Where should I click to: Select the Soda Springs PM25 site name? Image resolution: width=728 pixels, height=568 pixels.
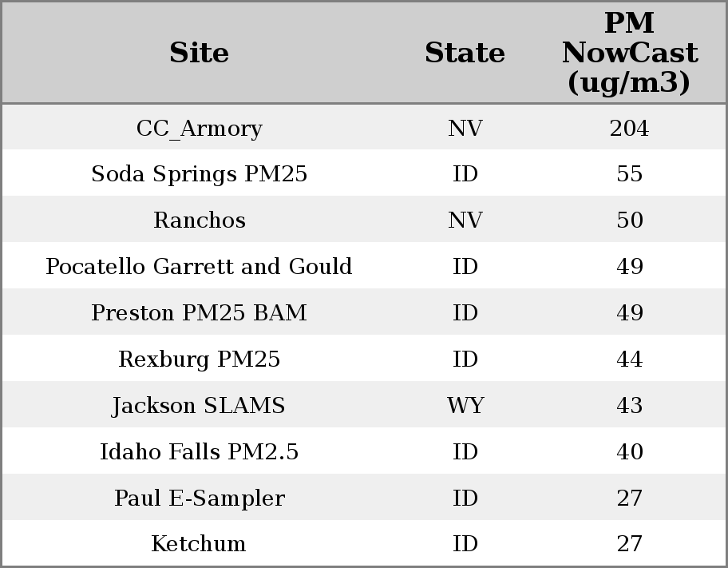pyautogui.click(x=199, y=174)
